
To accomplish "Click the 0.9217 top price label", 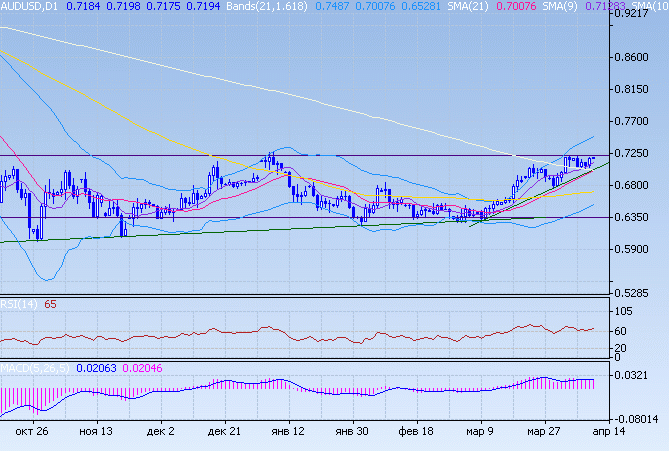I will pyautogui.click(x=638, y=16).
